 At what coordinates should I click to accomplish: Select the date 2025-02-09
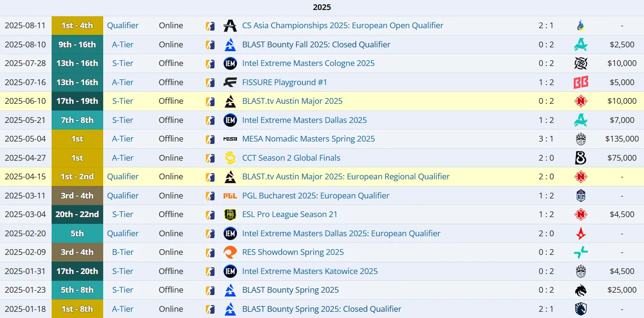point(25,252)
